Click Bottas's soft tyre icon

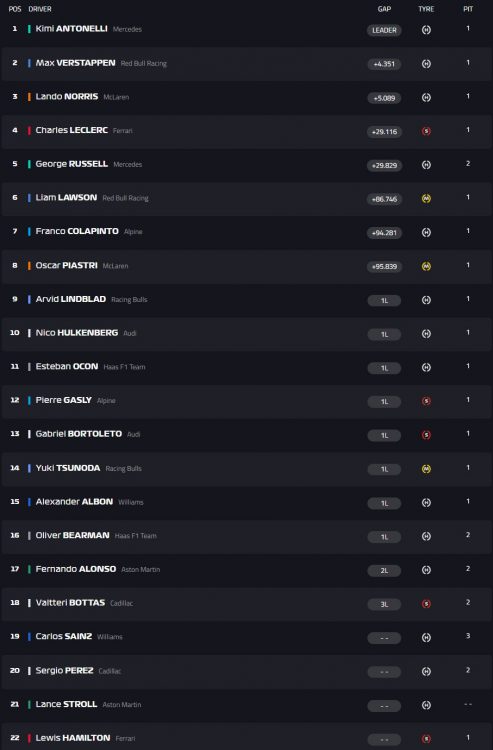(426, 604)
